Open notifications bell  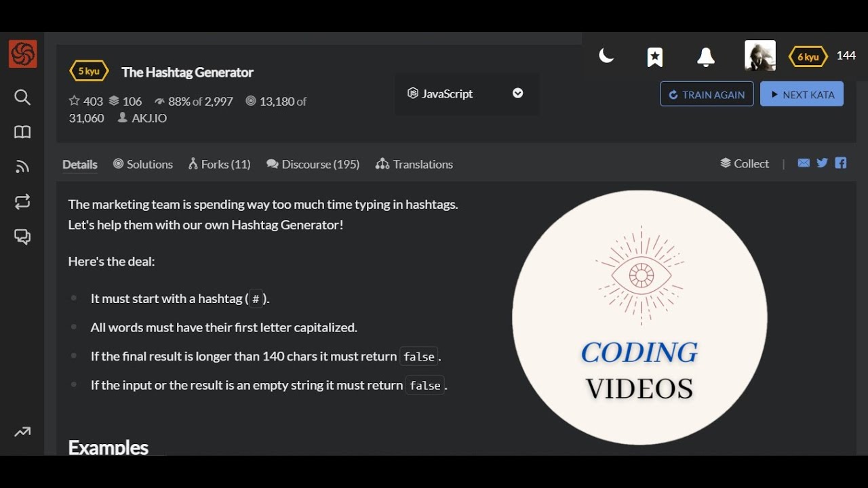[706, 58]
